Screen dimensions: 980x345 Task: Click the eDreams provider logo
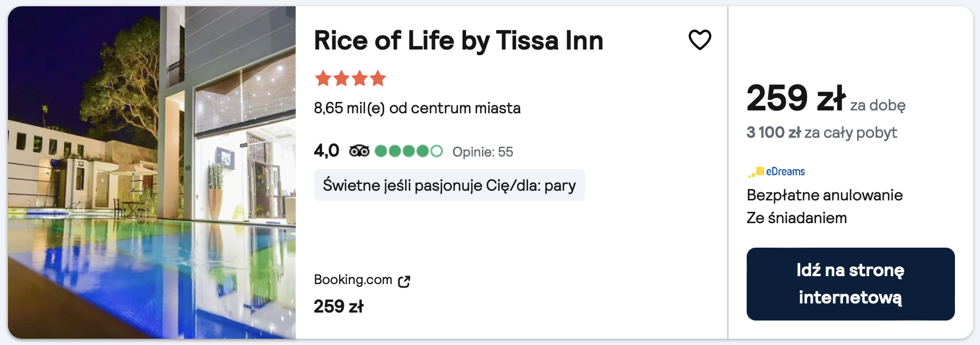click(x=777, y=171)
